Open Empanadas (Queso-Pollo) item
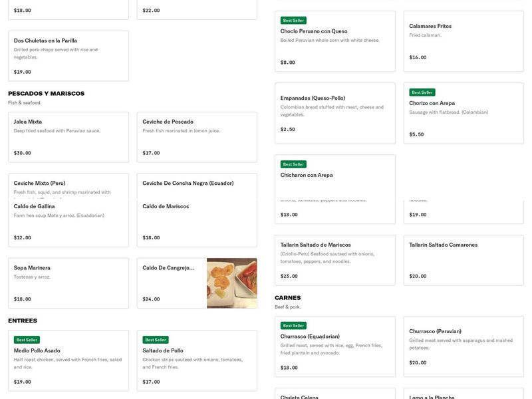This screenshot has height=399, width=532. click(334, 113)
